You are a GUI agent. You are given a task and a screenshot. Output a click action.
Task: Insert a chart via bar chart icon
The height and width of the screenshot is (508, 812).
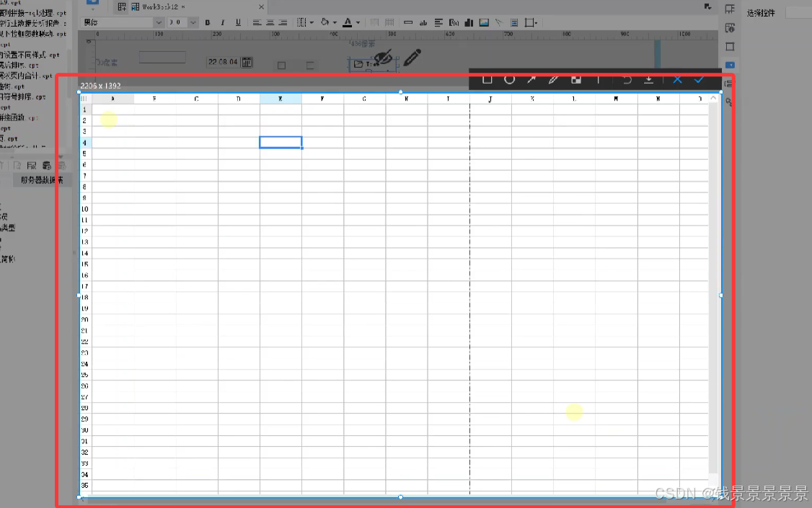tap(469, 22)
